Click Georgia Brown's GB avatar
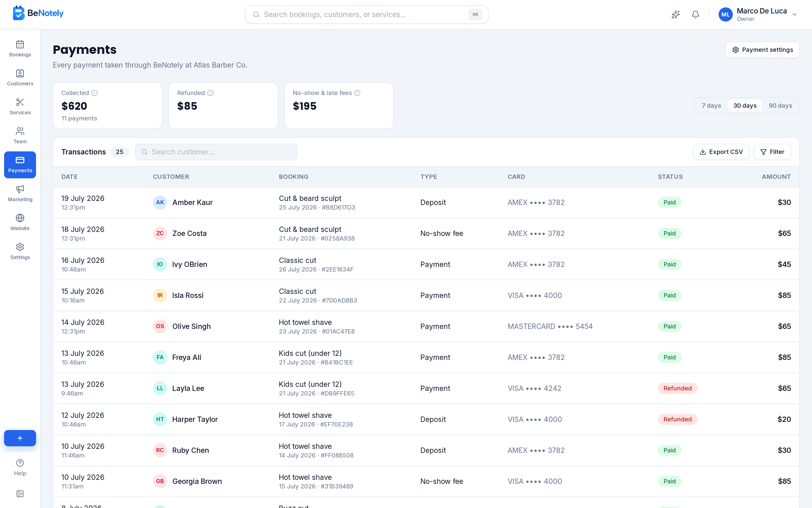 pyautogui.click(x=160, y=481)
